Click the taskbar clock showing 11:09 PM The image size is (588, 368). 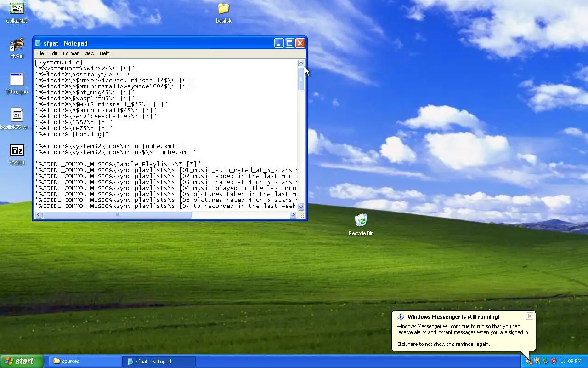[x=571, y=362]
